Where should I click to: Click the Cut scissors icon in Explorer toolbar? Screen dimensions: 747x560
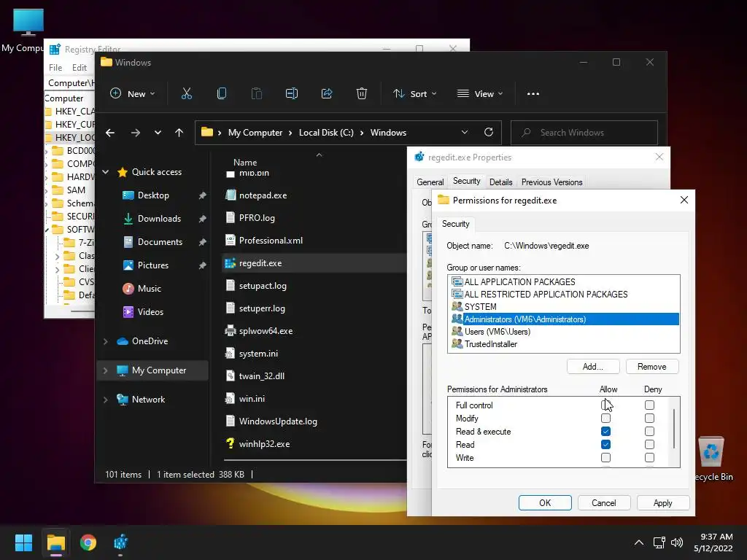point(187,93)
